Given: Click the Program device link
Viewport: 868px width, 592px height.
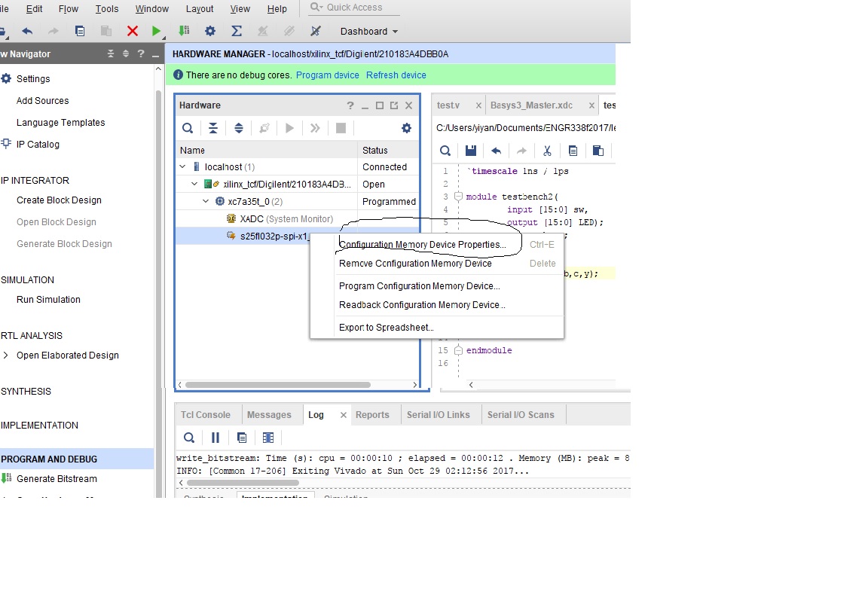Looking at the screenshot, I should click(x=327, y=75).
